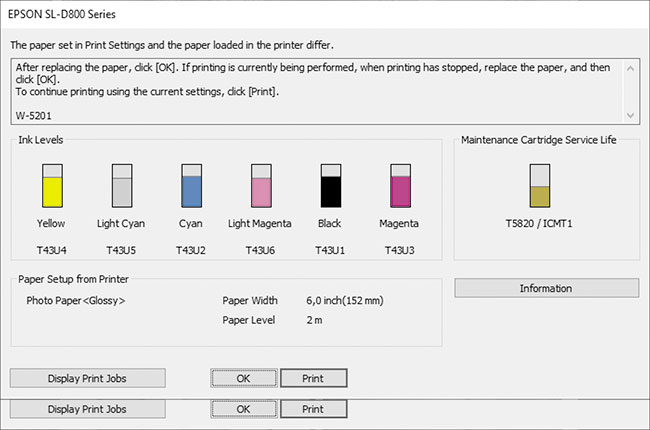
Task: Click the maintenance cartridge T5820 icon
Action: coord(539,185)
